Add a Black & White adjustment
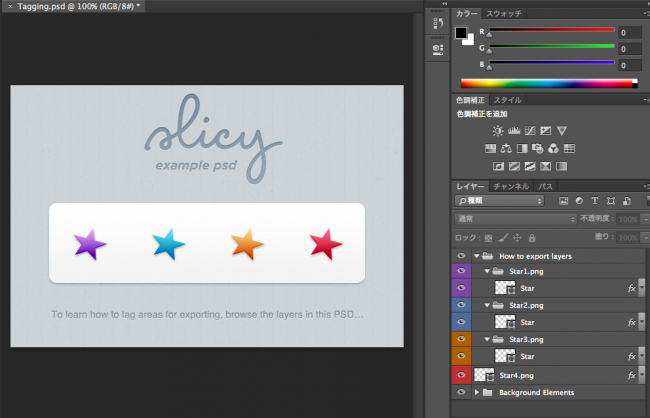 tap(522, 148)
